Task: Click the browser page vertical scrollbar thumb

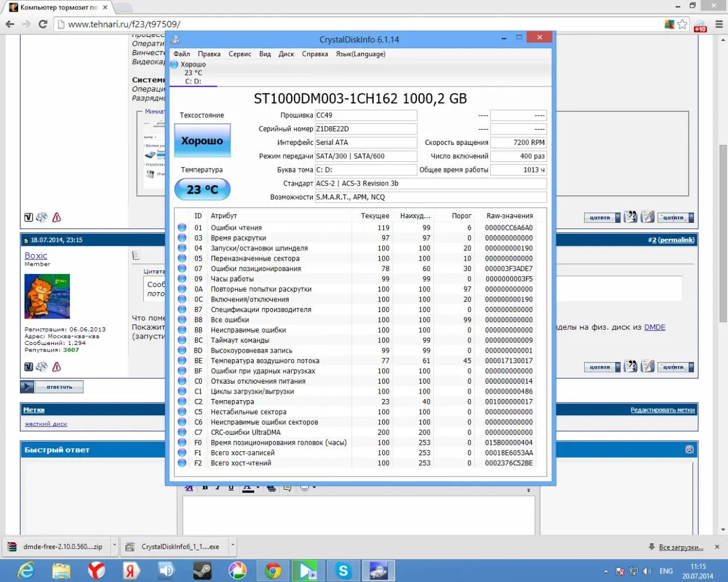Action: click(x=723, y=233)
